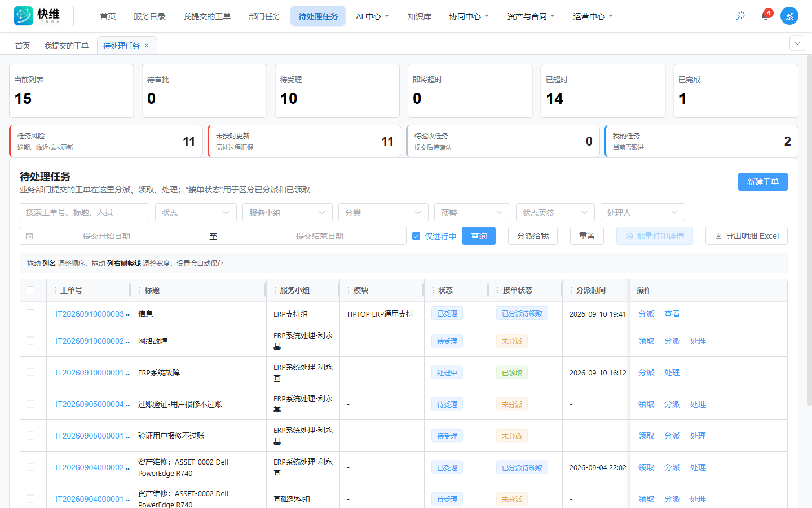Toggle the 仅进行中 checkbox

point(416,236)
